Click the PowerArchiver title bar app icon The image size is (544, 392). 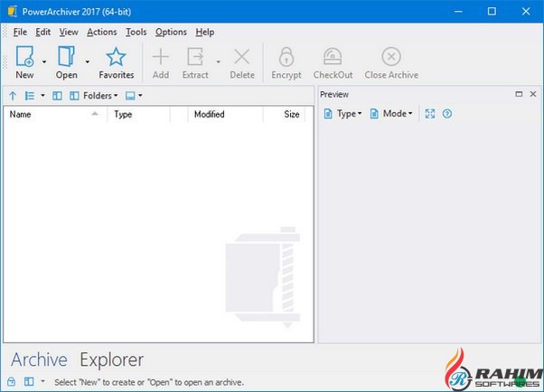tap(12, 11)
